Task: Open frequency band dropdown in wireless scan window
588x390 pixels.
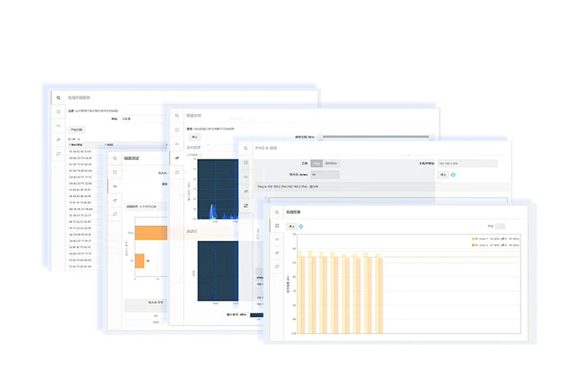Action: 143,118
